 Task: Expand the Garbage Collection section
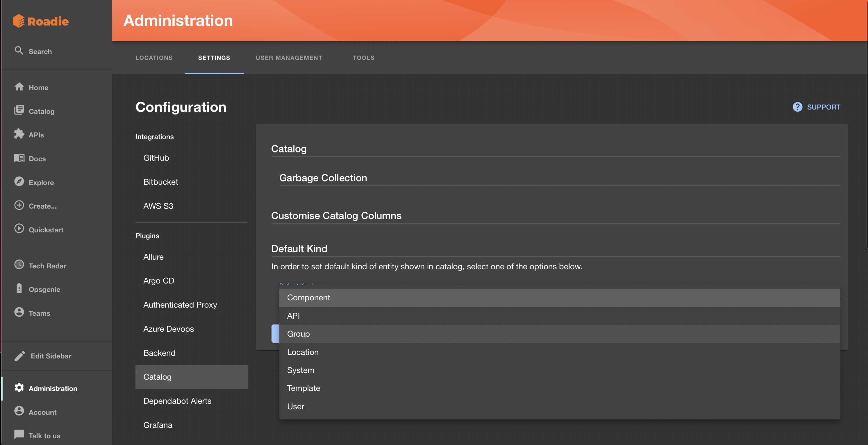[323, 178]
